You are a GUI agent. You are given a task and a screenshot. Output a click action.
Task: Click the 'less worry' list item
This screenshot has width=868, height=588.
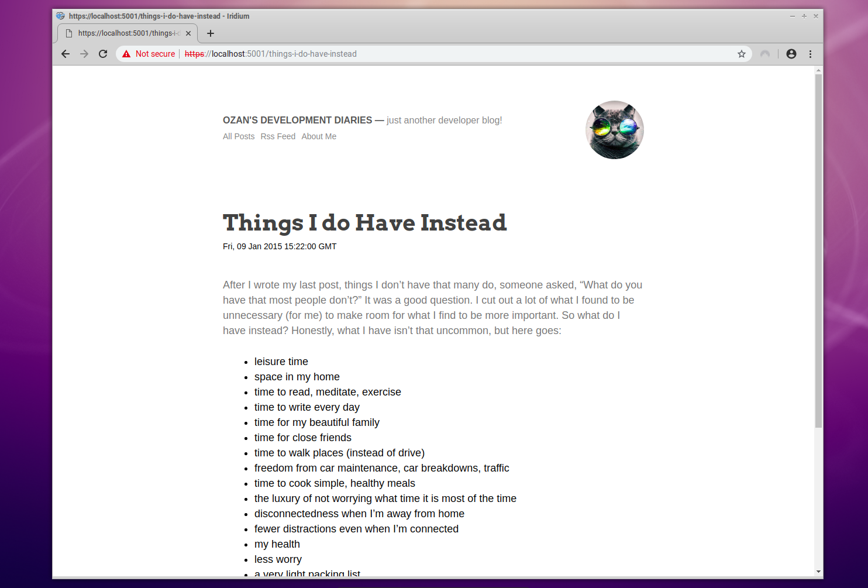click(278, 559)
